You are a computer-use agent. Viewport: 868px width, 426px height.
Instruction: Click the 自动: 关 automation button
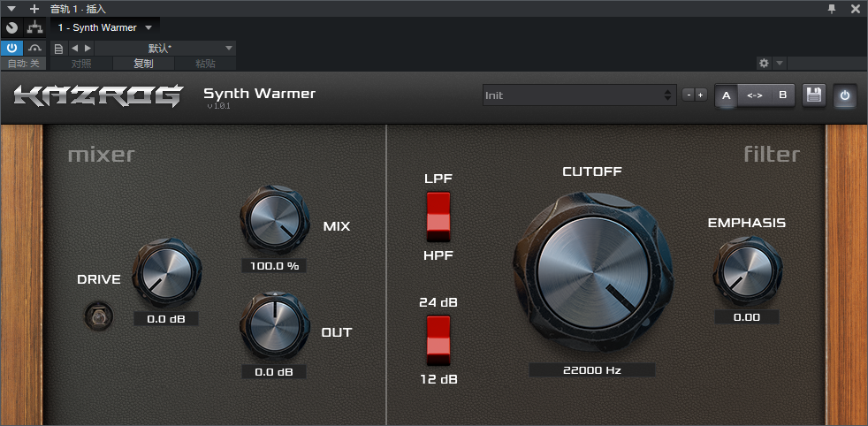click(24, 64)
